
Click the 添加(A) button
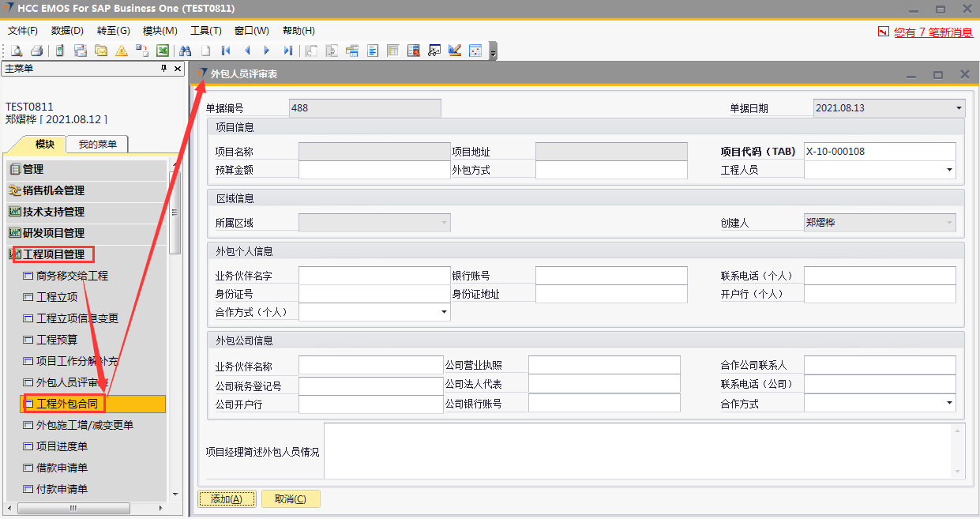pos(226,499)
